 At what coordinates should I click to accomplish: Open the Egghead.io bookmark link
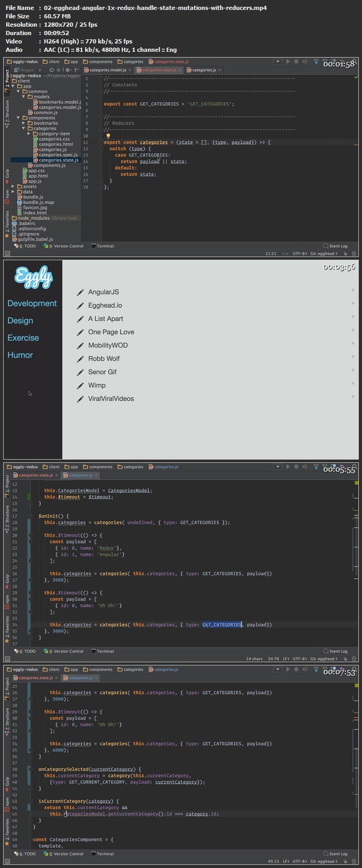(x=105, y=305)
